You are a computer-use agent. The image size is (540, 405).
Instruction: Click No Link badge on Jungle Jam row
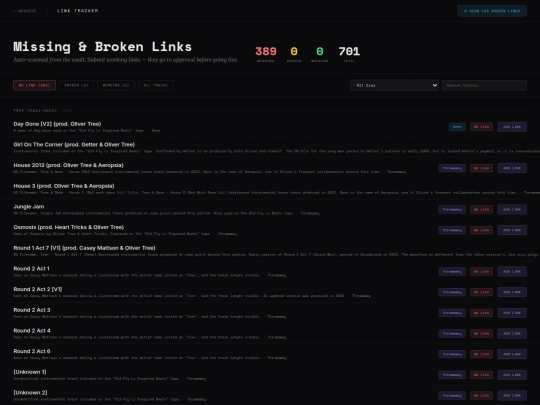[x=481, y=209]
